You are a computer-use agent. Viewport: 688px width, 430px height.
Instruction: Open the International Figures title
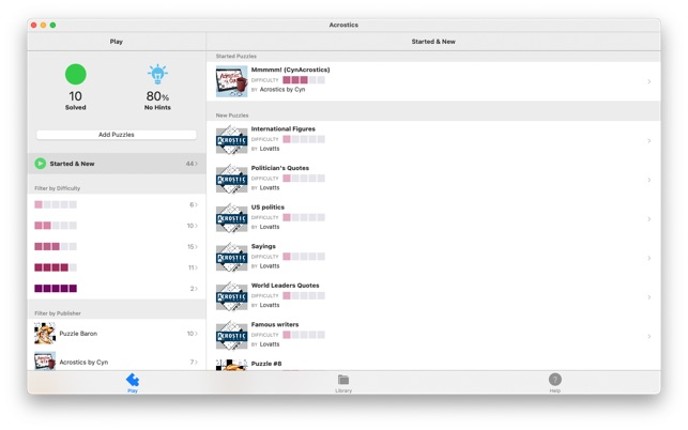tap(283, 129)
